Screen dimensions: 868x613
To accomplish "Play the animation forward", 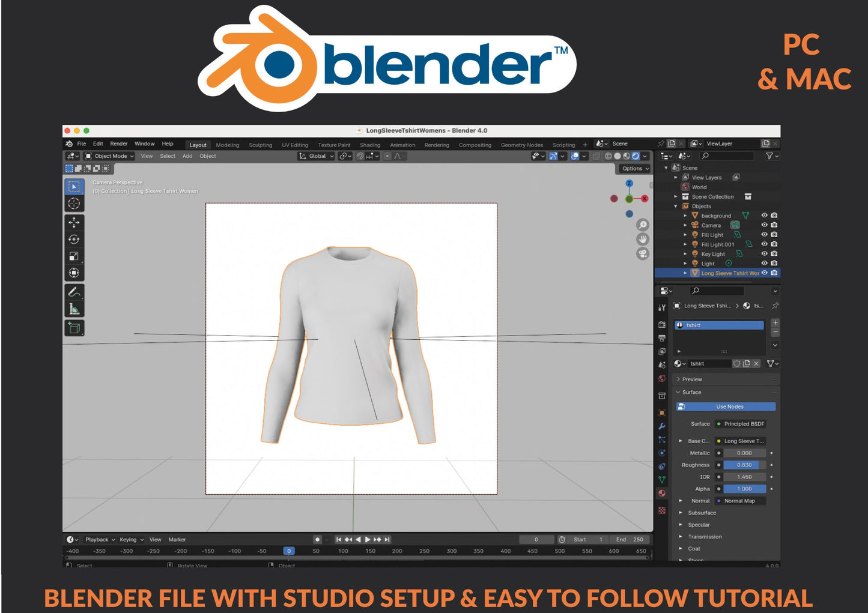I will pos(368,540).
